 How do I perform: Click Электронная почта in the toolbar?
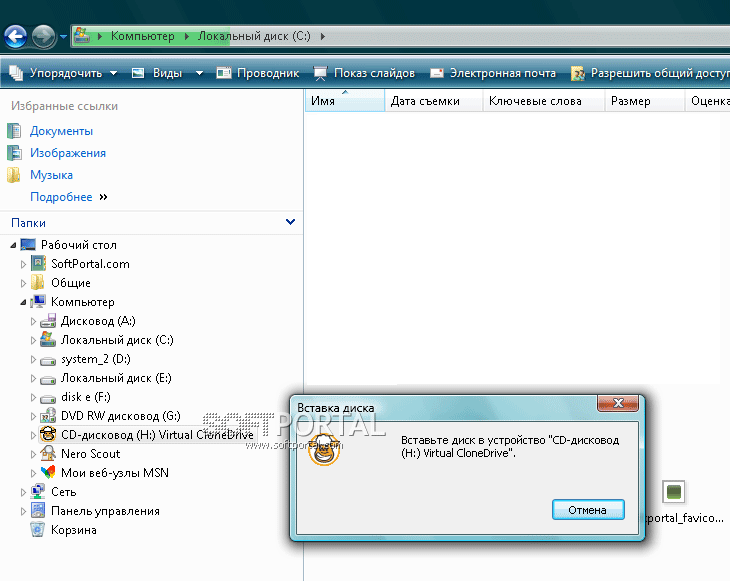point(503,73)
